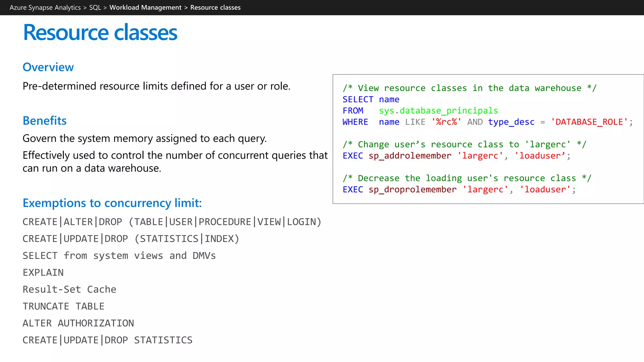This screenshot has width=644, height=362.
Task: Select sp_droprolemember in the code
Action: click(413, 189)
